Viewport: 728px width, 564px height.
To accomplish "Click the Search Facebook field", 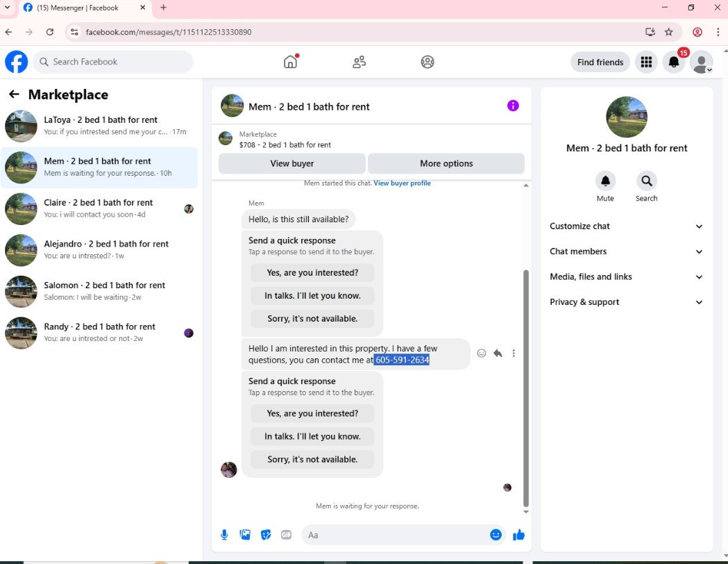I will point(113,62).
